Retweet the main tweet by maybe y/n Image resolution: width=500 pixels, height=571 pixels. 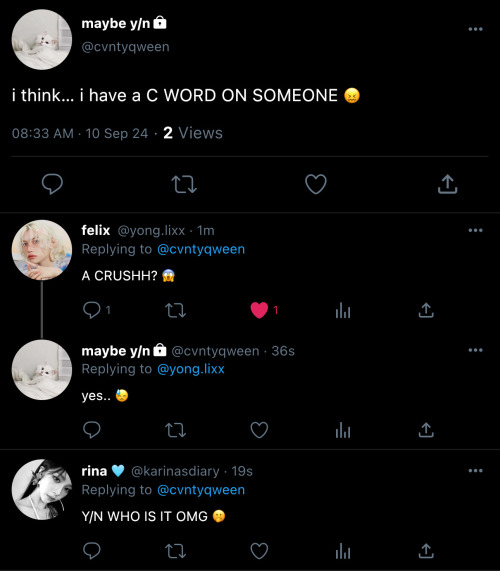(x=184, y=184)
